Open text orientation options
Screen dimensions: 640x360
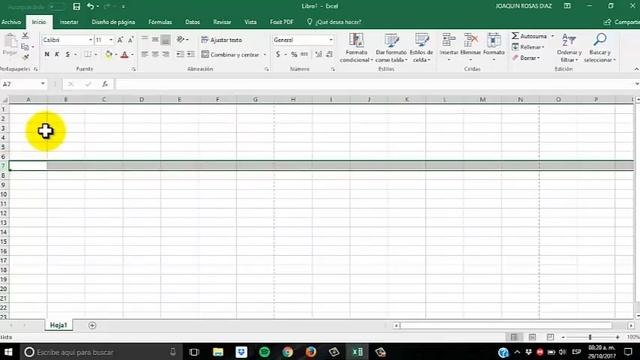pyautogui.click(x=181, y=40)
